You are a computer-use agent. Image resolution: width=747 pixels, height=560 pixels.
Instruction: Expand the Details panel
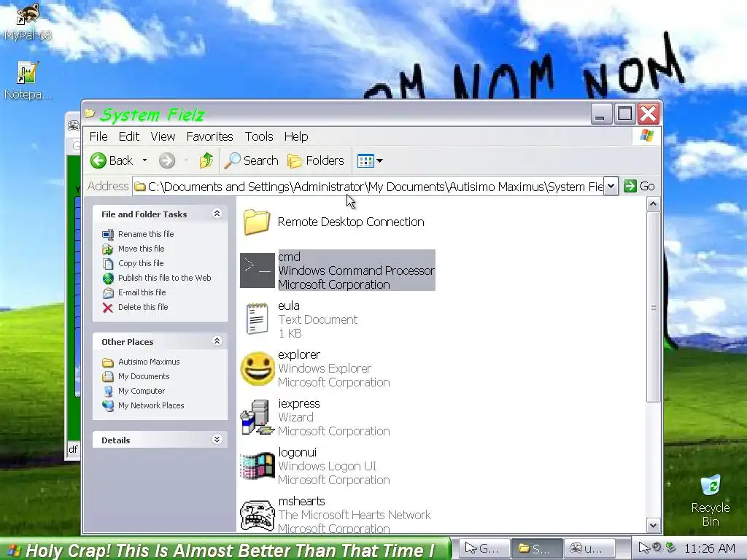coord(217,439)
